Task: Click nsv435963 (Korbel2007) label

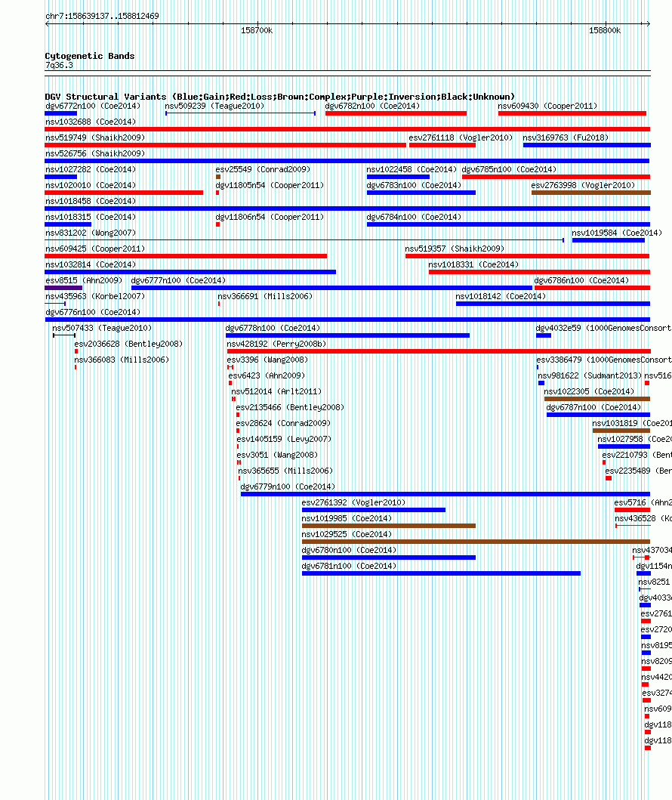Action: pyautogui.click(x=95, y=296)
